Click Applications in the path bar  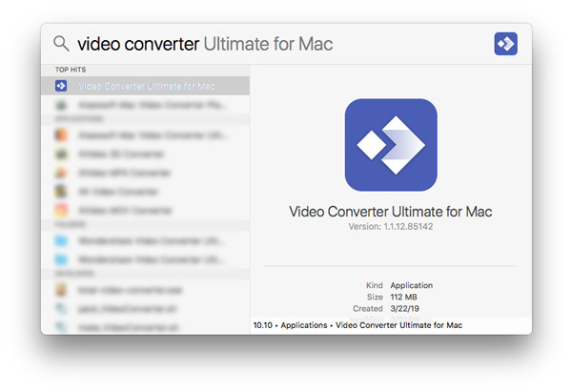pos(304,325)
